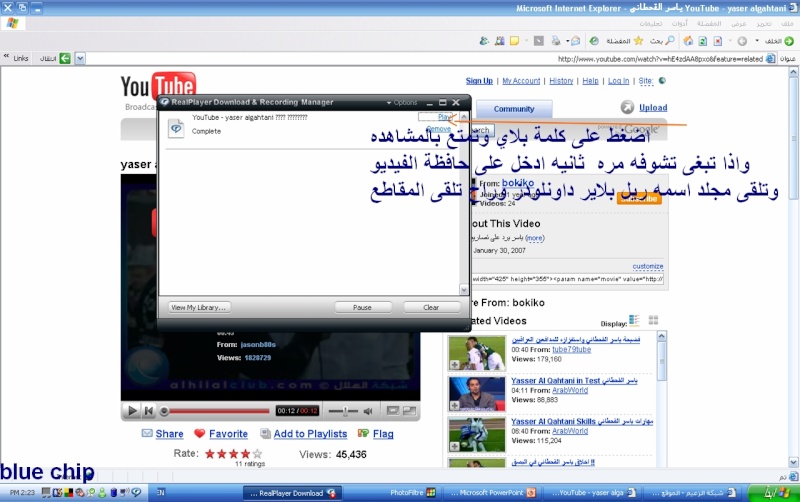Click the Upload link
The width and height of the screenshot is (800, 502).
click(653, 108)
